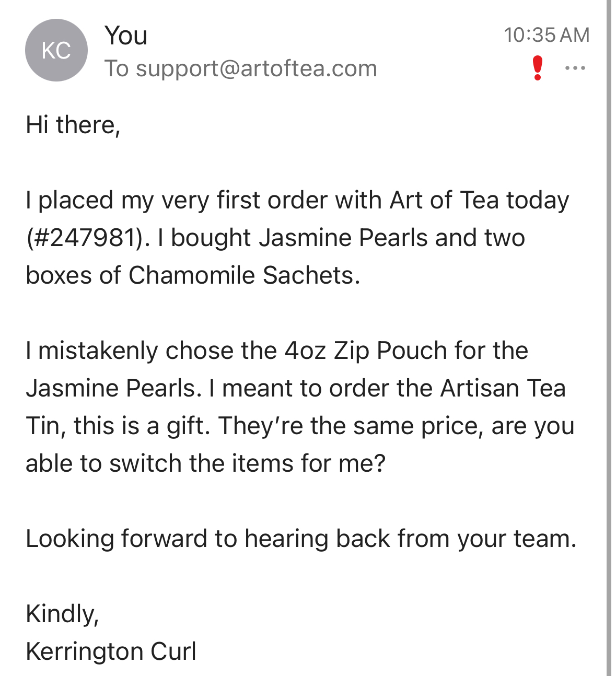Click the "Kindly," closing line
Viewport: 616px width, 676px height.
click(x=62, y=614)
